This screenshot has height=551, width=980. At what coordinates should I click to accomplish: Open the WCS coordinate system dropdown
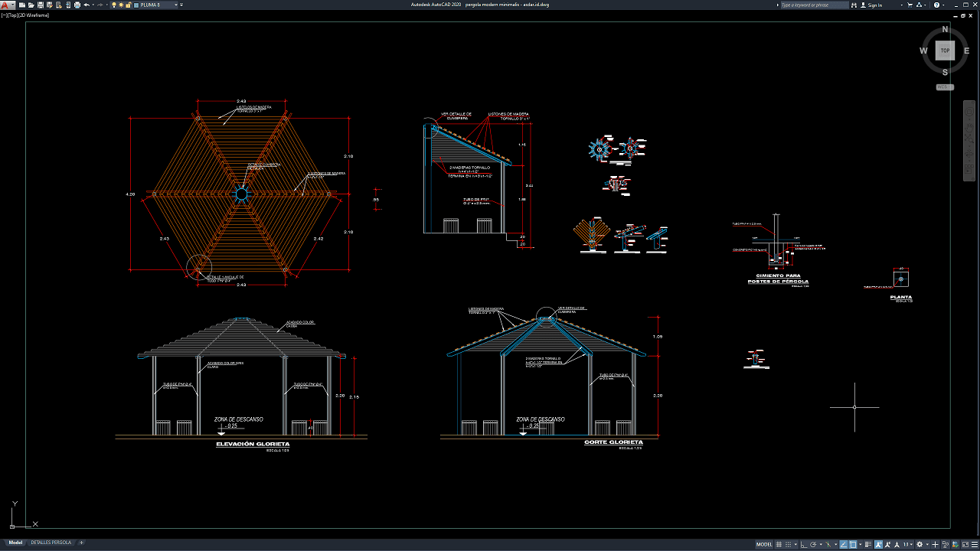click(945, 87)
